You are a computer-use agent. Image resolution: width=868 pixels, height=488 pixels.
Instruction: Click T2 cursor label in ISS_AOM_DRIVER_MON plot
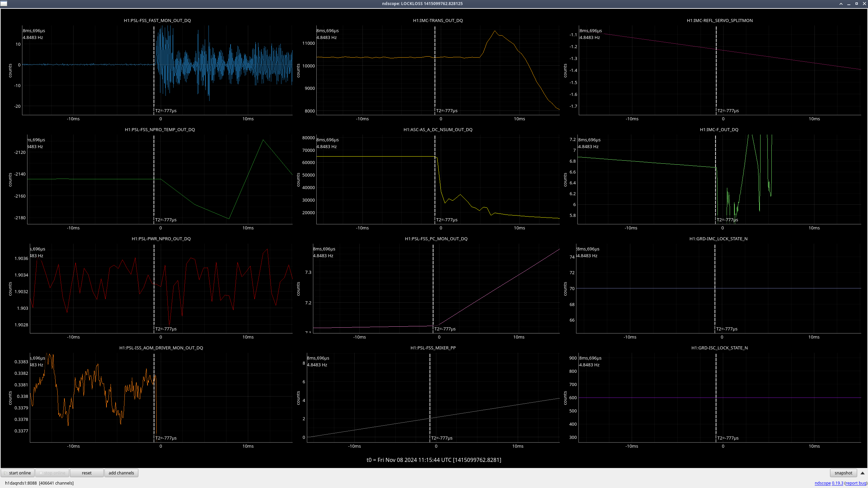[166, 438]
